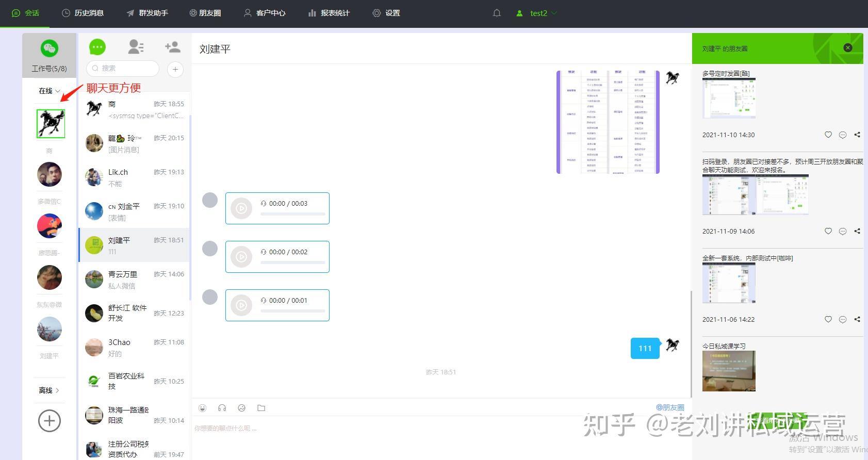
Task: Select the 刘建平 account avatar in sidebar
Action: point(50,329)
